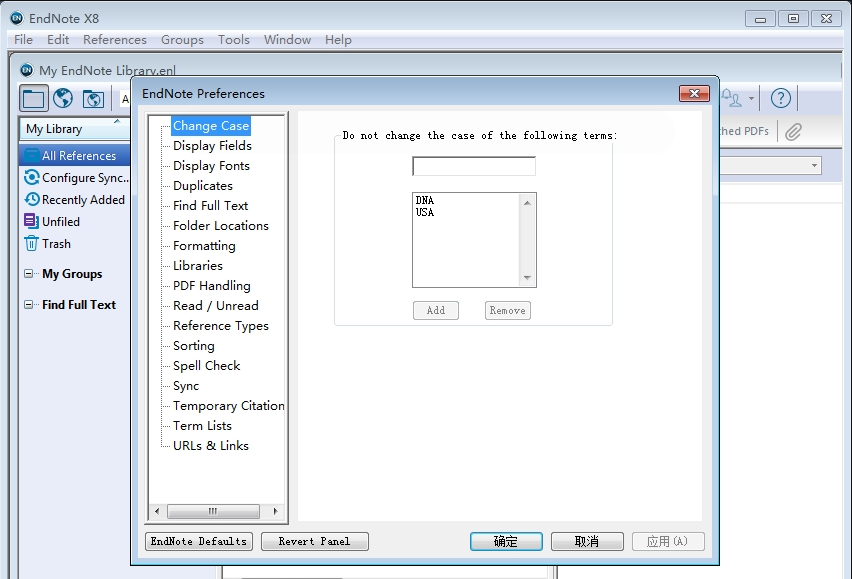This screenshot has width=852, height=579.
Task: Open the Groups menu
Action: click(182, 40)
